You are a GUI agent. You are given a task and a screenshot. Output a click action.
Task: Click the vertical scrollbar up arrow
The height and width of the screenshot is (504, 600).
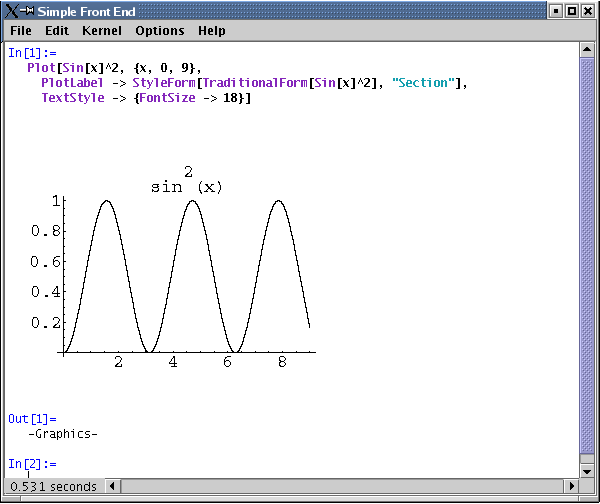point(587,49)
